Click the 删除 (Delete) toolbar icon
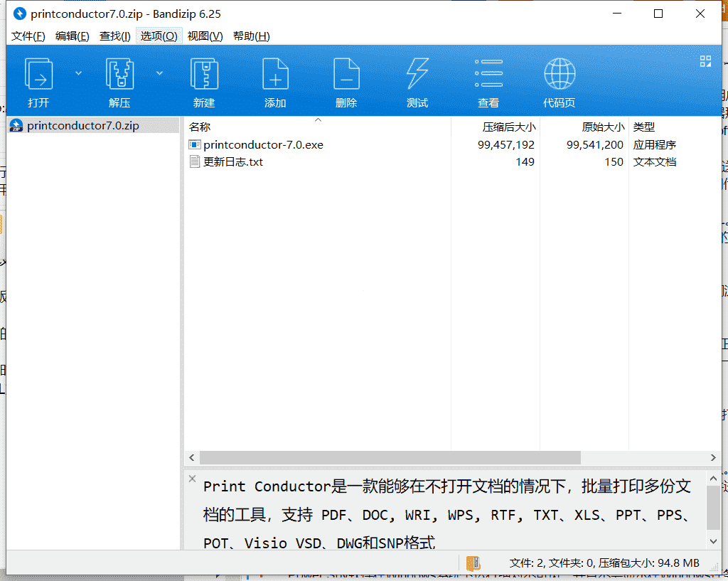This screenshot has width=728, height=581. click(x=346, y=74)
